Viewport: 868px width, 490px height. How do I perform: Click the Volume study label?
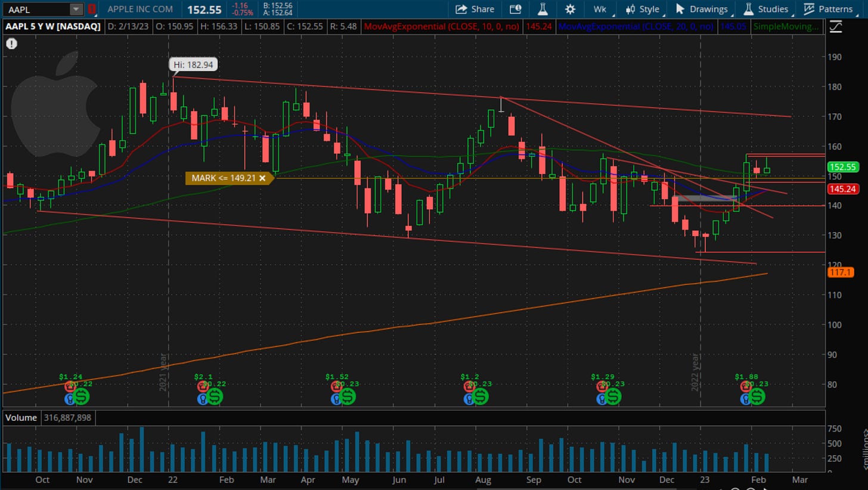pyautogui.click(x=21, y=417)
